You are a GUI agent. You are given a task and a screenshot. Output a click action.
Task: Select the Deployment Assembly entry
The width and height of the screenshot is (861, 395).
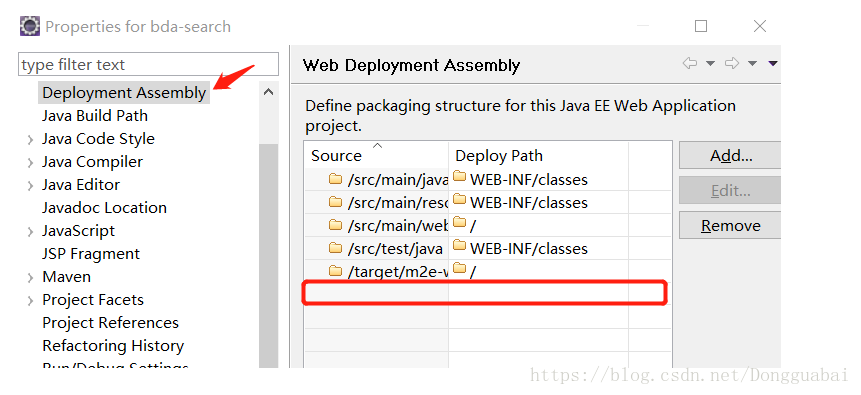(x=124, y=93)
